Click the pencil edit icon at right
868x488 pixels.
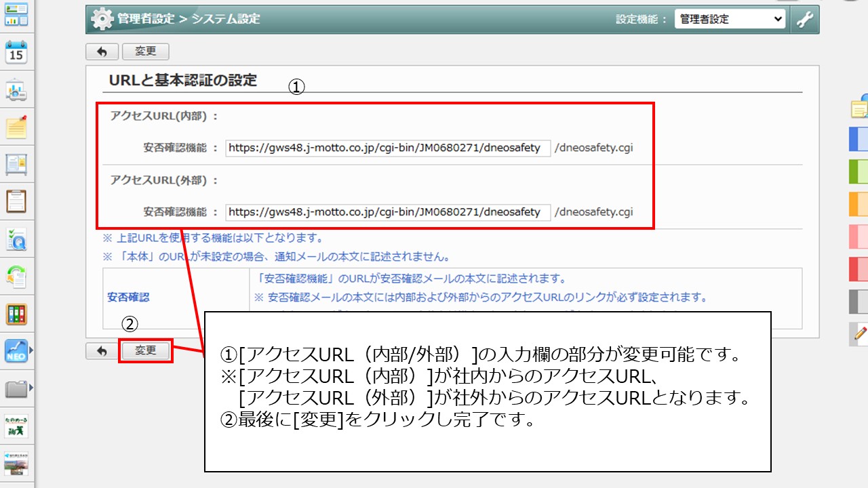coord(860,333)
